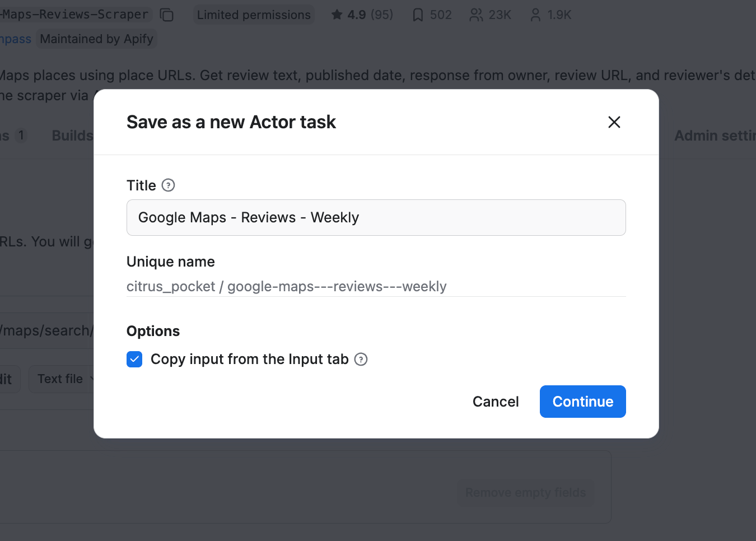756x541 pixels.
Task: Click the star rating icon showing 4.9
Action: pyautogui.click(x=338, y=15)
